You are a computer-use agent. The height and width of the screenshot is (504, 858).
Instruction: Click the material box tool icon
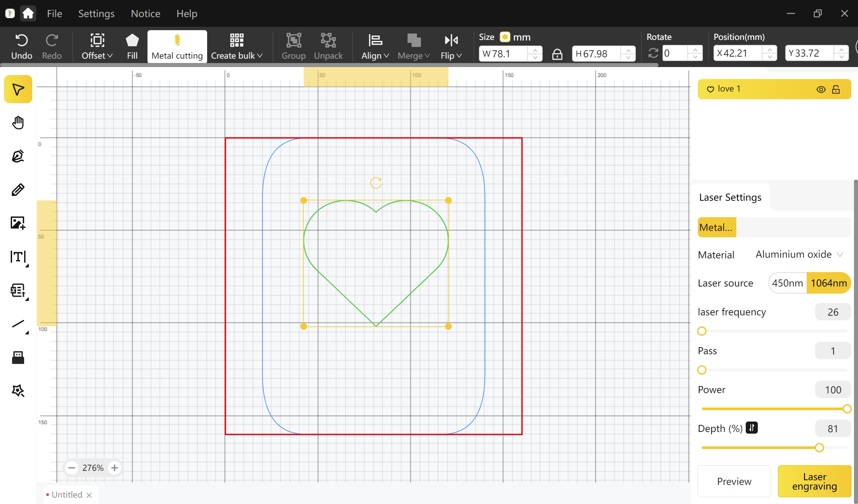(18, 358)
